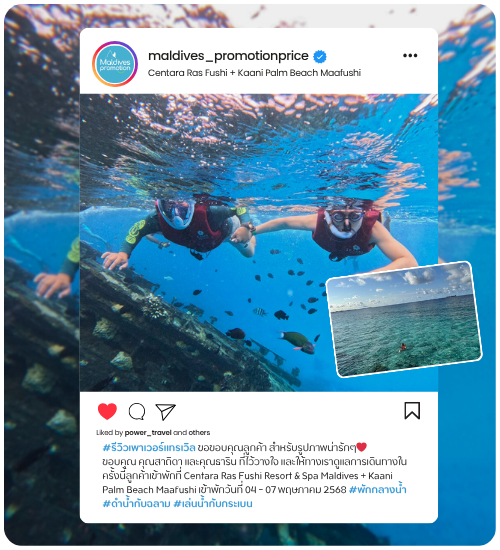Open the three-dot more options menu
The image size is (500, 550).
(410, 55)
